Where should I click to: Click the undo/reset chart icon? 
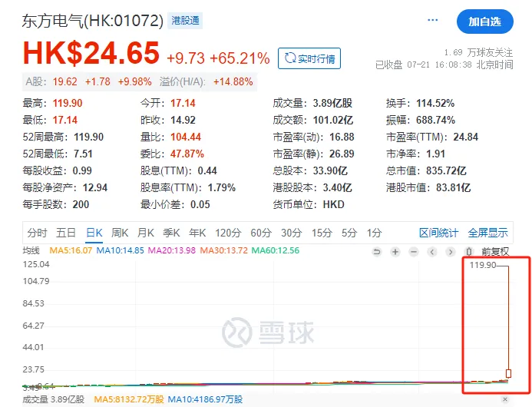376,251
